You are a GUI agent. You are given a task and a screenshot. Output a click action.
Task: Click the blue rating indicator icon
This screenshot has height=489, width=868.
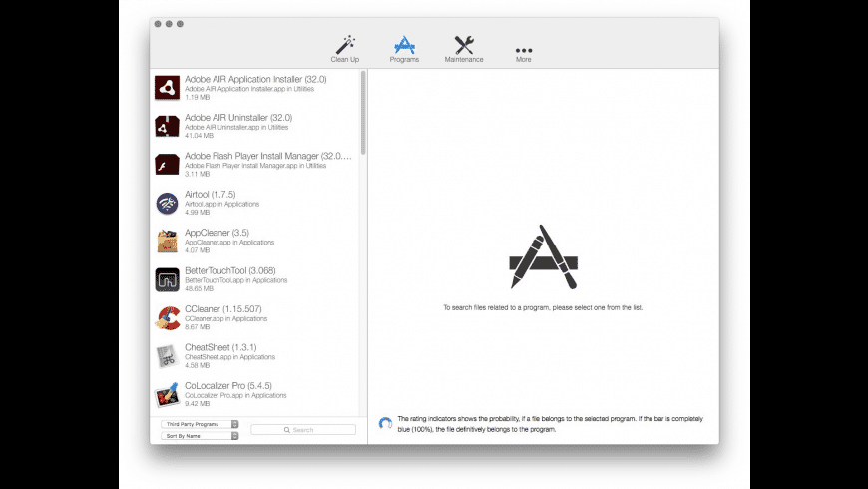point(385,424)
